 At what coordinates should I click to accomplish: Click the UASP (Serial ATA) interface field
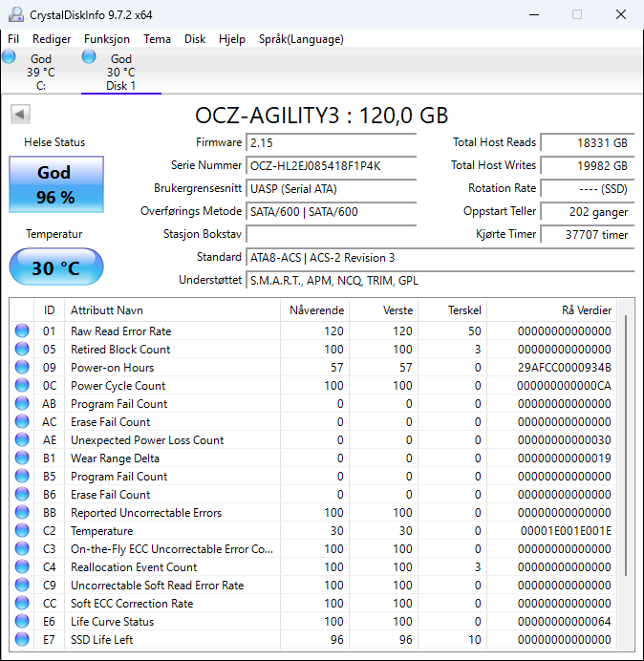click(331, 189)
